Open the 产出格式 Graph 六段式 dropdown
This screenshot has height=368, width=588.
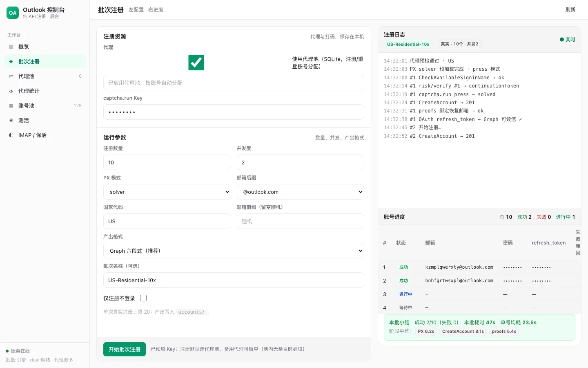coord(234,251)
